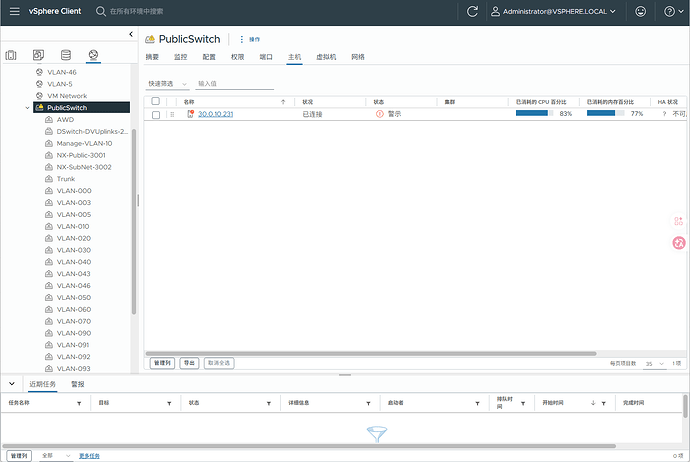Image resolution: width=690 pixels, height=462 pixels.
Task: Open the PublicSwitch actions menu
Action: pyautogui.click(x=249, y=39)
